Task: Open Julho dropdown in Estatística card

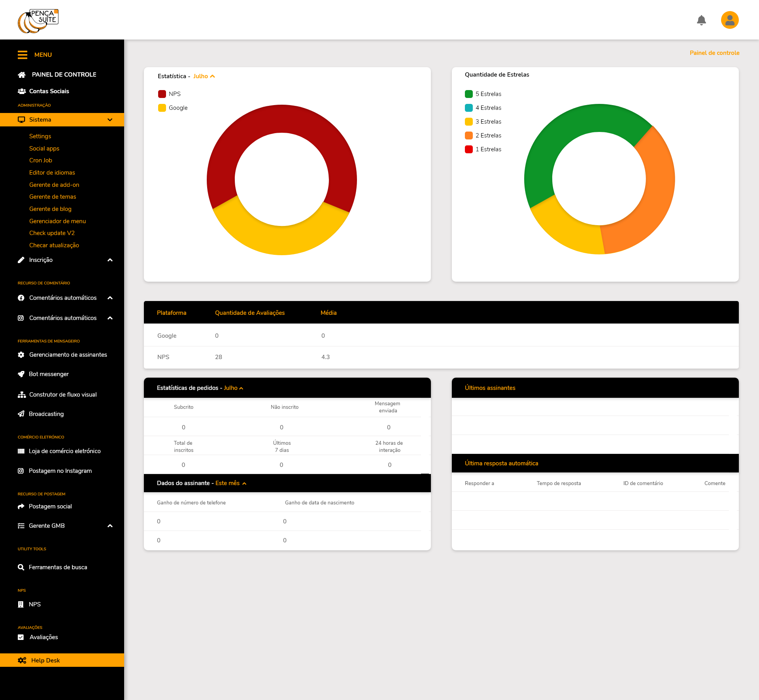Action: point(204,76)
